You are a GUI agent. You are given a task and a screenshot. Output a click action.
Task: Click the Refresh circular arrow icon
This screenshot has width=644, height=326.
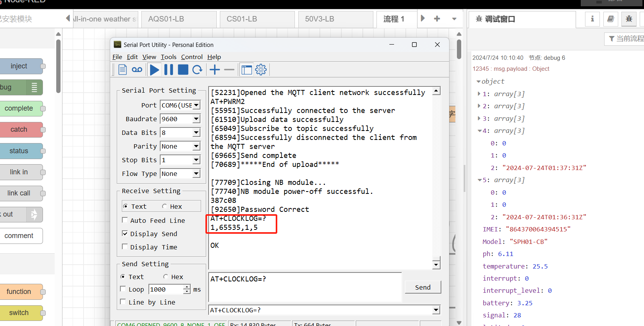pos(197,70)
